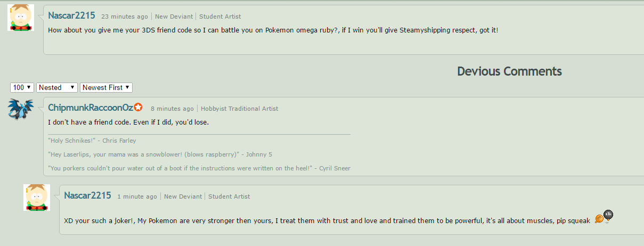Open Nascar2215's username link in the top comment

coord(71,16)
